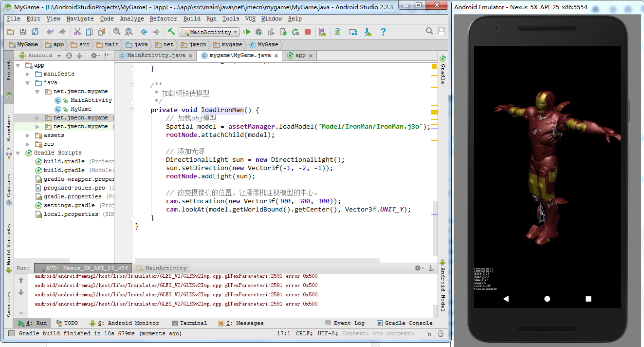Open the Refactor menu
Viewport: 644px width, 347px height.
tap(164, 19)
